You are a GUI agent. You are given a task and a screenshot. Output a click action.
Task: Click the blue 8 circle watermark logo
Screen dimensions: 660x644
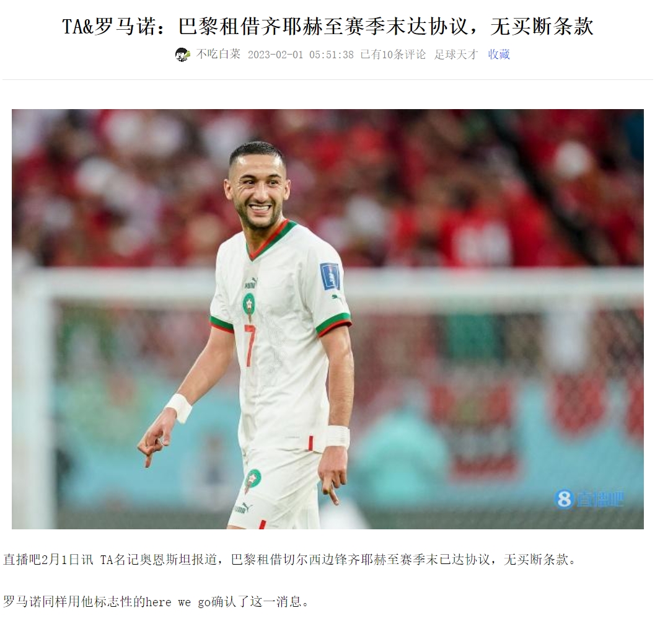(x=564, y=499)
